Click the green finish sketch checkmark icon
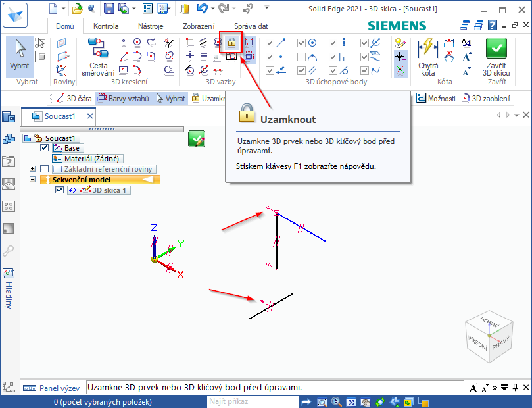Viewport: 532px width, 408px height. (x=196, y=138)
